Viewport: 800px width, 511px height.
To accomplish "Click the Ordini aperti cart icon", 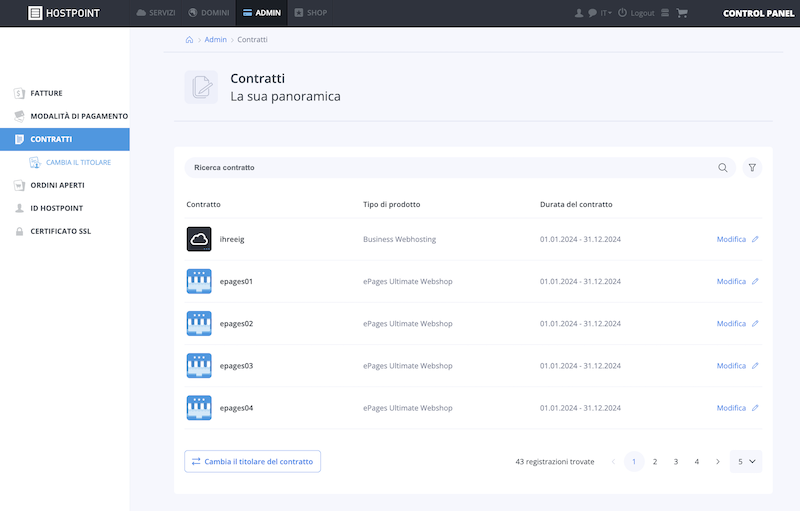I will click(19, 185).
